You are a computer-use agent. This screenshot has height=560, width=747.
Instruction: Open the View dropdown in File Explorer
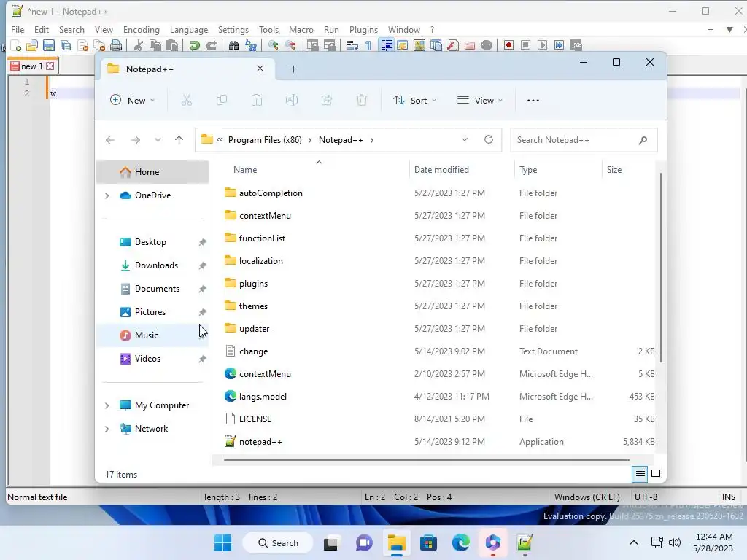(x=480, y=101)
